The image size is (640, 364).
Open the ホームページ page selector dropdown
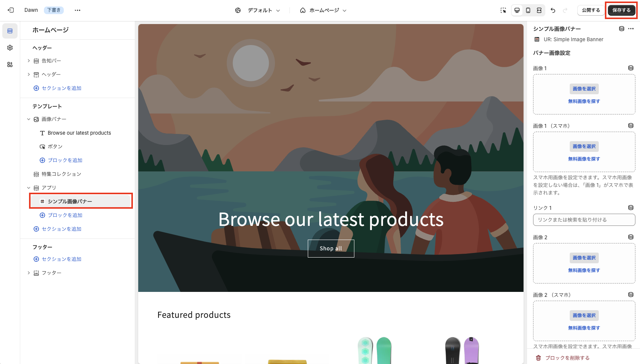pos(323,10)
